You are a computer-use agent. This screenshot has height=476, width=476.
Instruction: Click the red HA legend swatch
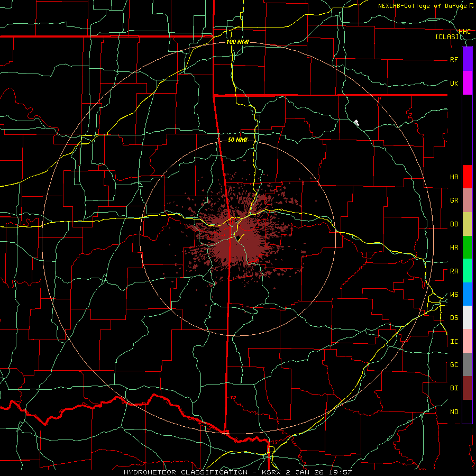467,177
